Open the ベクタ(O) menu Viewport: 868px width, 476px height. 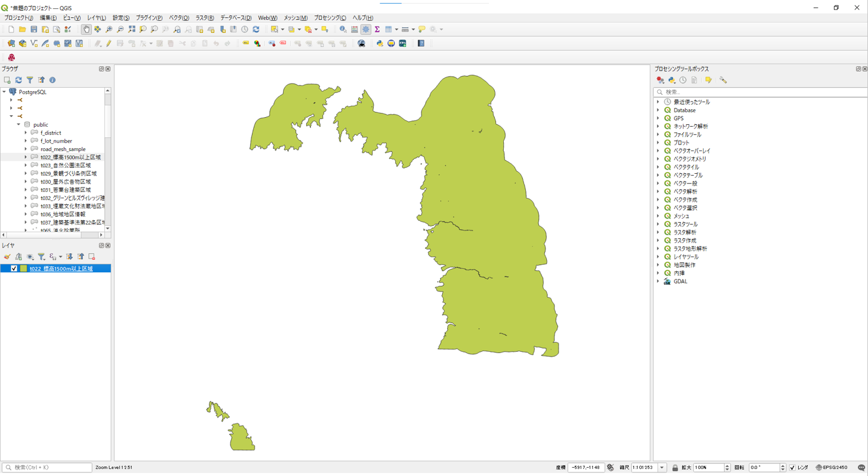coord(178,18)
